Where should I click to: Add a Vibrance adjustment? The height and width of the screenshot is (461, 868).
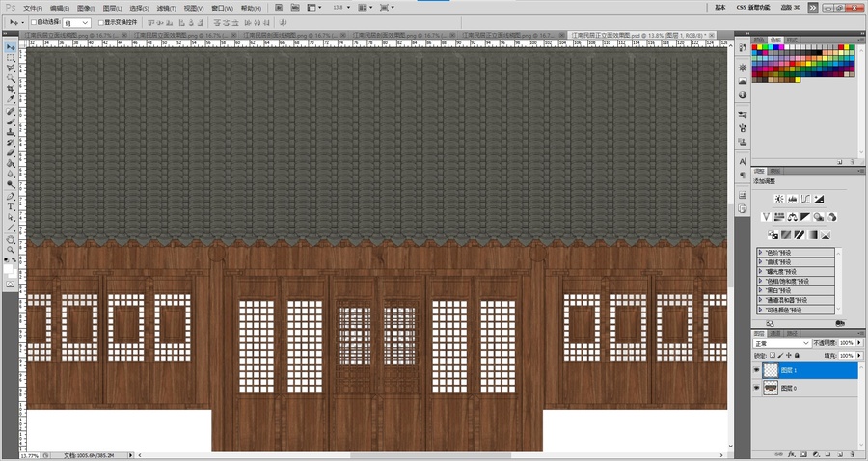(x=766, y=217)
